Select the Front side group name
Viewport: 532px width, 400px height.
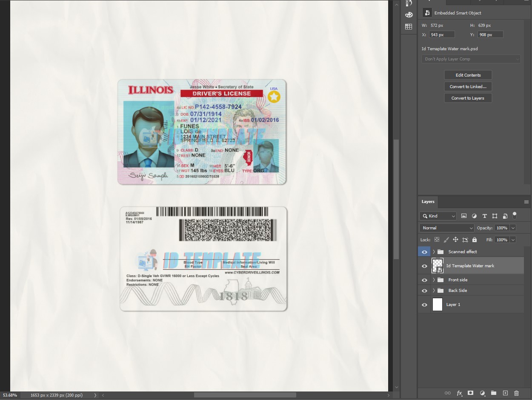click(458, 280)
